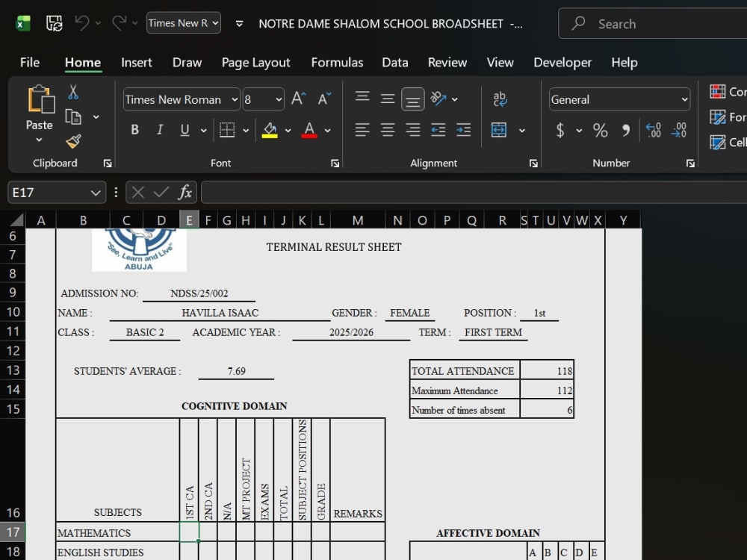The image size is (747, 560).
Task: Toggle Top Align
Action: pyautogui.click(x=362, y=96)
